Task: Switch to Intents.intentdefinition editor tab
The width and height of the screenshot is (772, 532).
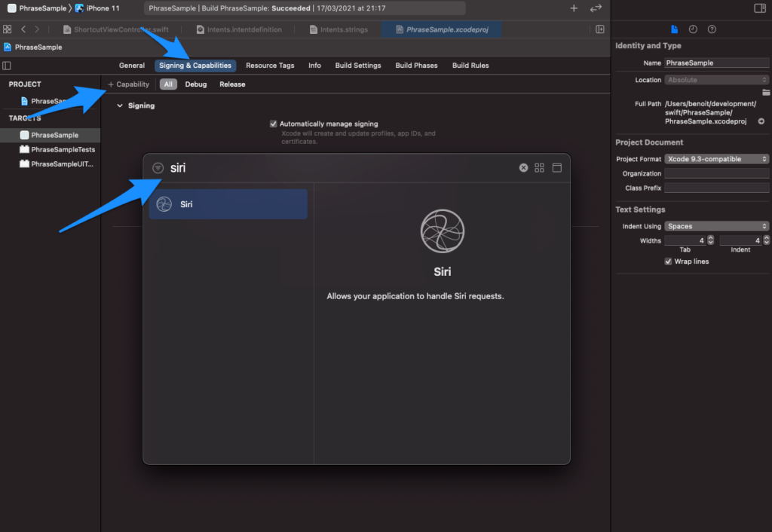Action: pyautogui.click(x=239, y=29)
